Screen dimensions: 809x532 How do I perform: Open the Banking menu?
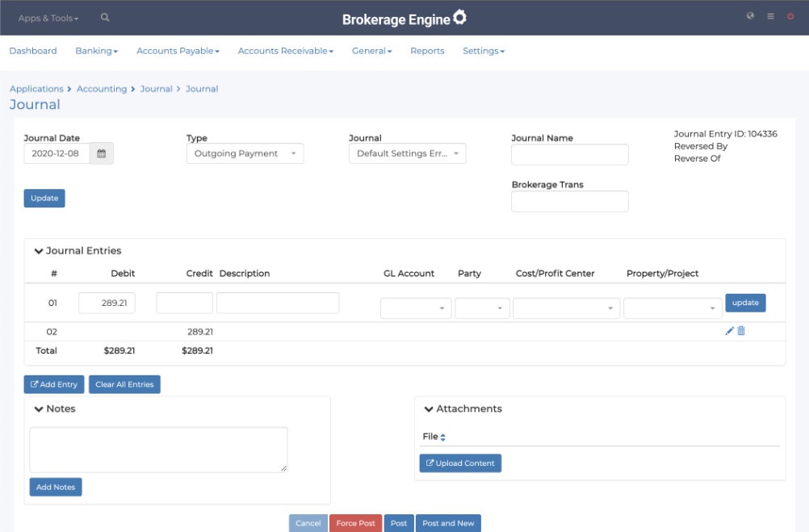[96, 51]
